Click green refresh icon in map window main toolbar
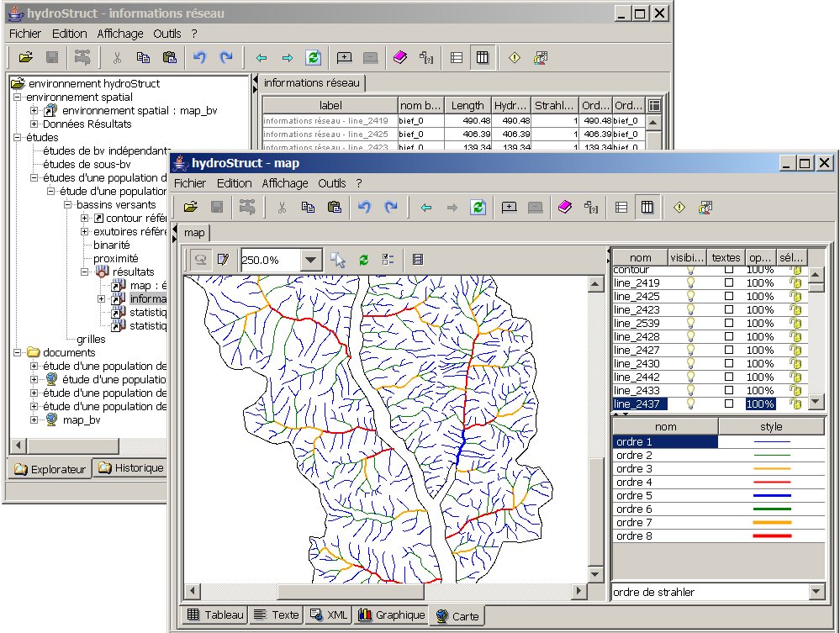Viewport: 840px width, 633px height. [478, 208]
